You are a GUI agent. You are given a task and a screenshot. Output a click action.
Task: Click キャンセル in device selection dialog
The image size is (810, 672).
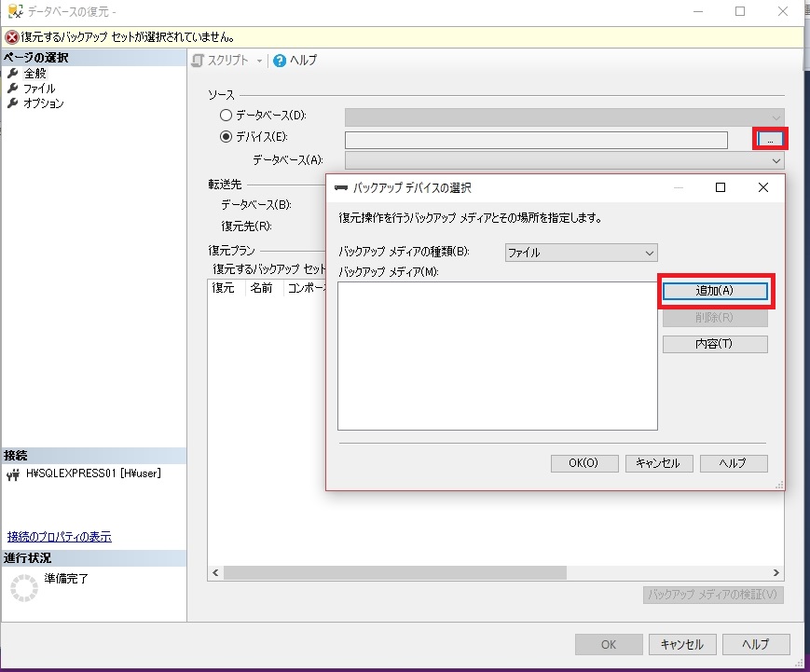[659, 463]
